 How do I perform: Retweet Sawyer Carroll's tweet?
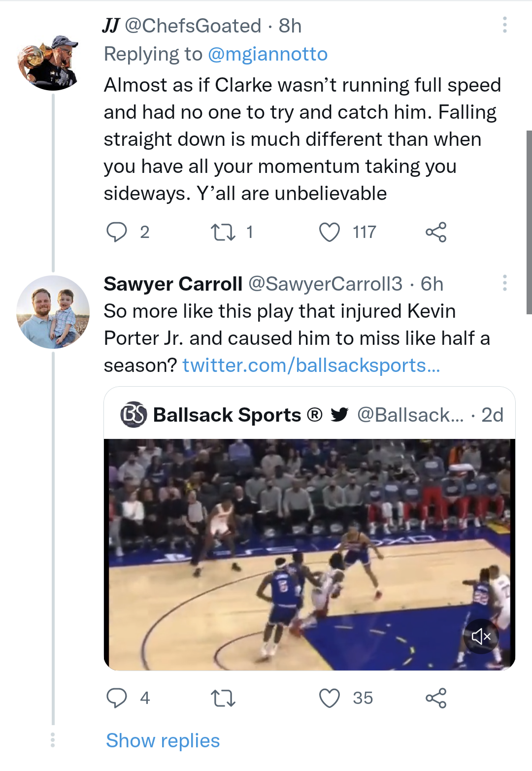click(x=223, y=698)
